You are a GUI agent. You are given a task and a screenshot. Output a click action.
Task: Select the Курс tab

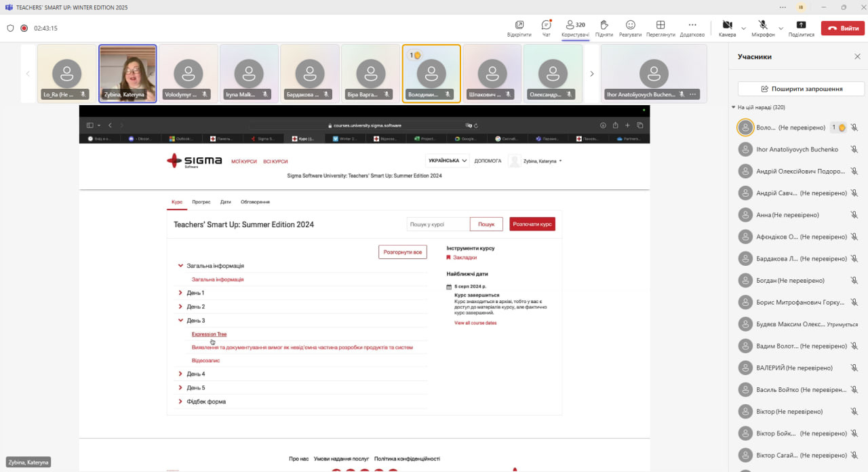pos(177,202)
